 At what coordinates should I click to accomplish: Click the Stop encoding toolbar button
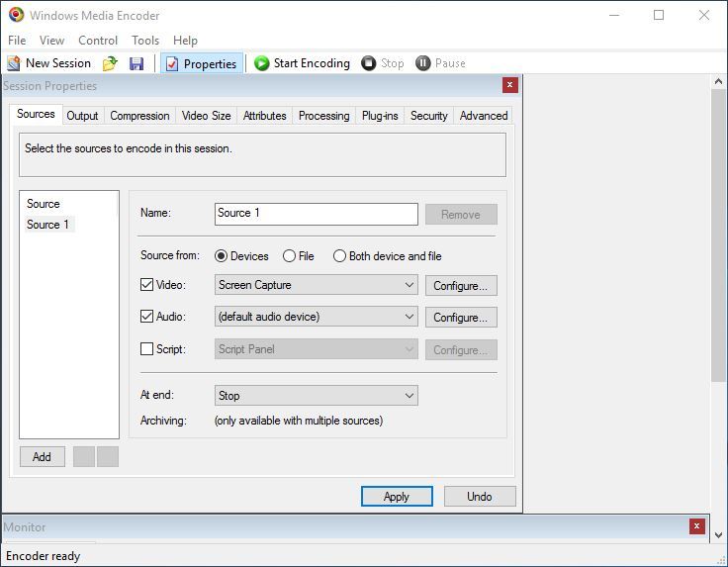click(383, 63)
